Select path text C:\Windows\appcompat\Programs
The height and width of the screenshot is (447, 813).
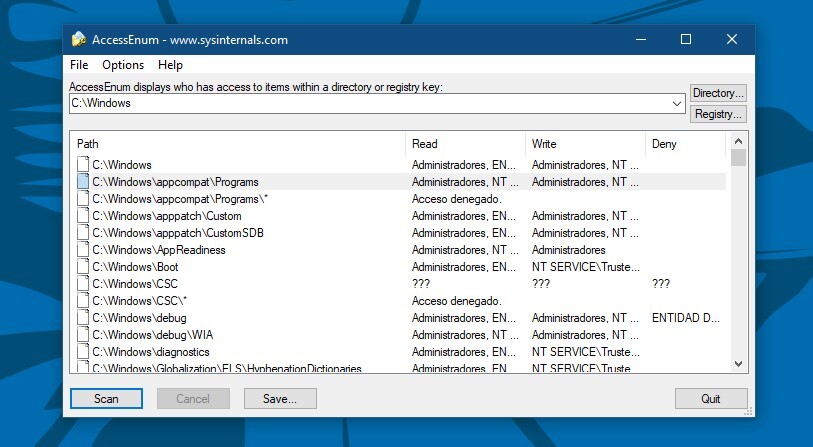pyautogui.click(x=175, y=182)
